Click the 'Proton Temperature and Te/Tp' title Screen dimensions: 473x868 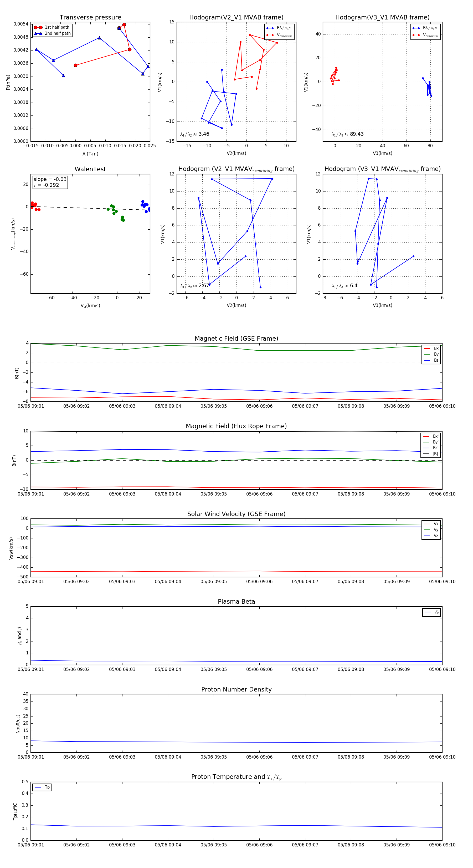(236, 777)
